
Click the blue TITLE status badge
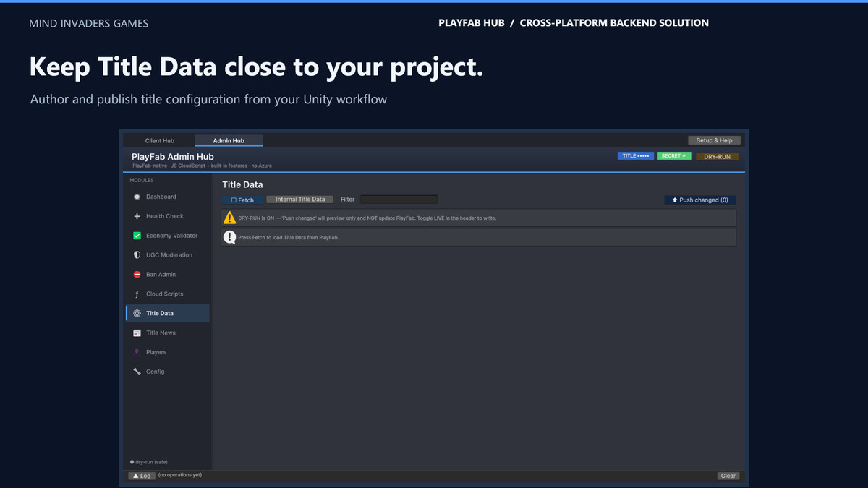[636, 156]
